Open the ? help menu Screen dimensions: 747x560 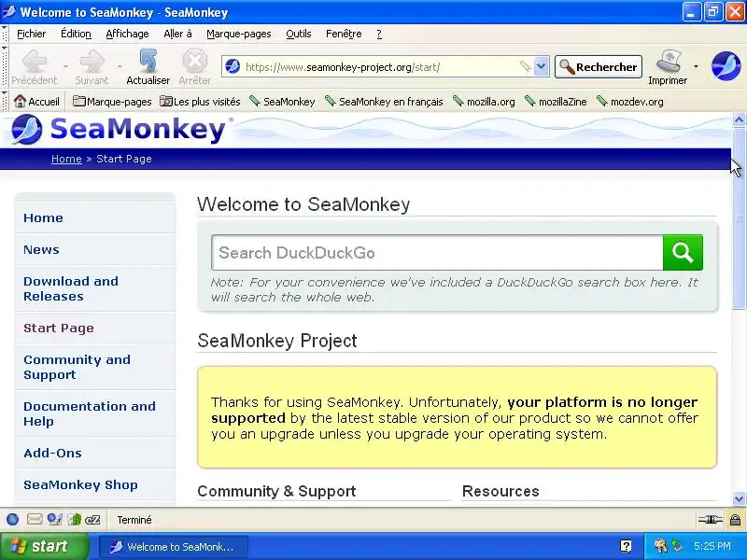click(379, 34)
